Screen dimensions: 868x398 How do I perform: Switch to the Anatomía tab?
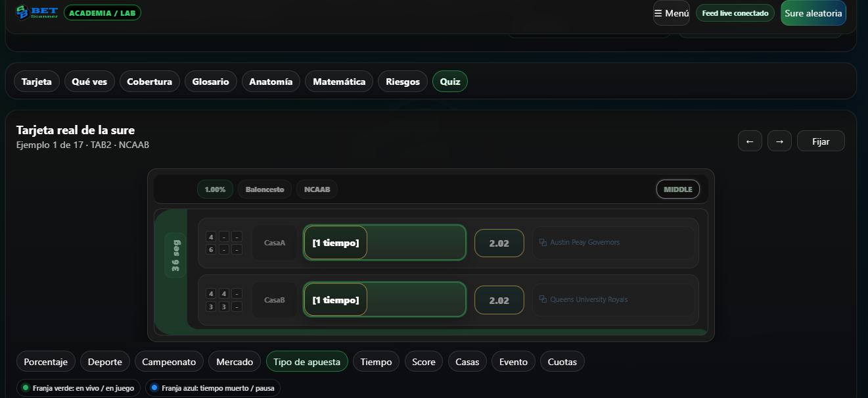click(271, 81)
